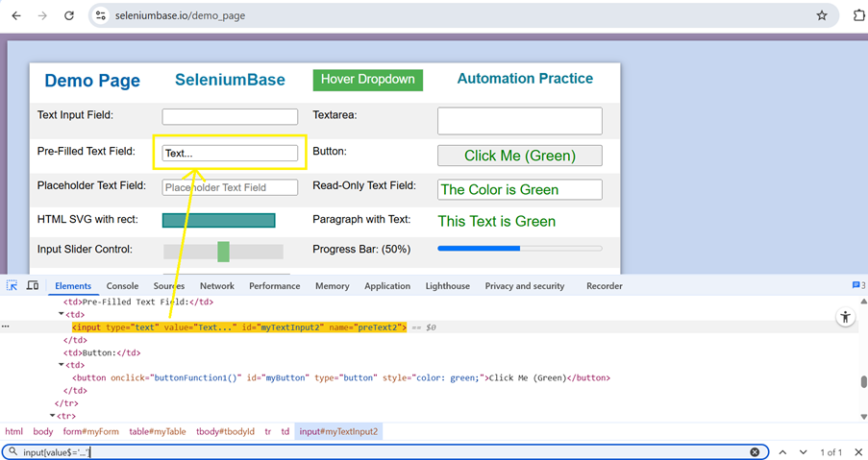The height and width of the screenshot is (460, 868).
Task: Select the highlighted input myTextInput2 DOM line
Action: coord(239,327)
